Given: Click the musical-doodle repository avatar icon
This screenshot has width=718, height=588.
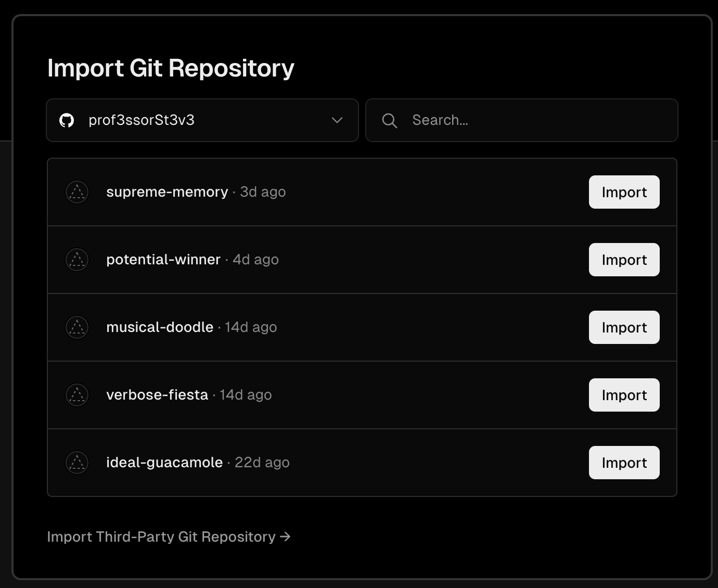Looking at the screenshot, I should (77, 327).
